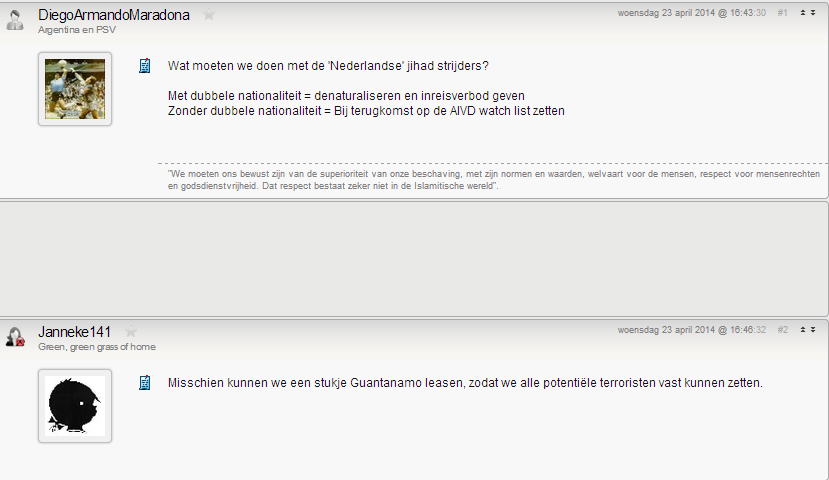Screen dimensions: 829x480
Task: Click the post icon beside 'Wat moeten we doen'
Action: tap(144, 66)
